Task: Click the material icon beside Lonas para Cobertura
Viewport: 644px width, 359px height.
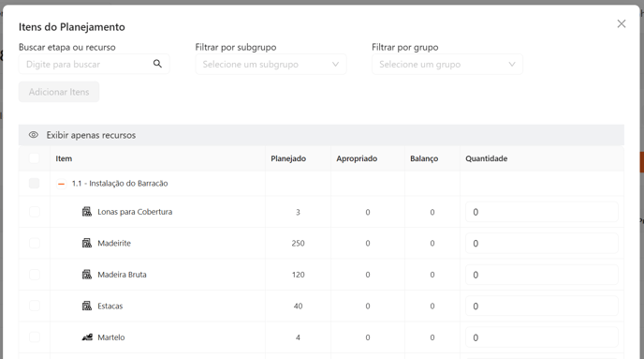Action: pyautogui.click(x=87, y=212)
